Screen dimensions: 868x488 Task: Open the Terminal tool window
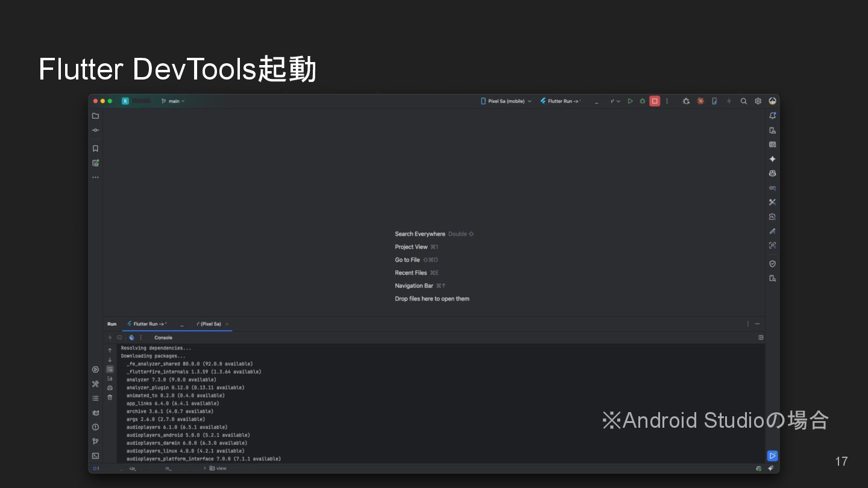(95, 456)
